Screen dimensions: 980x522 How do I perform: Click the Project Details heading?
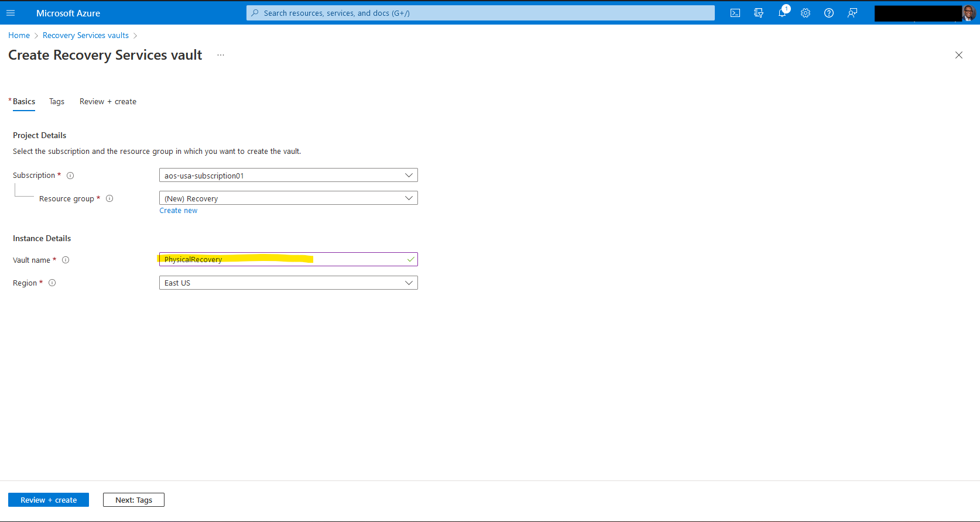[40, 135]
